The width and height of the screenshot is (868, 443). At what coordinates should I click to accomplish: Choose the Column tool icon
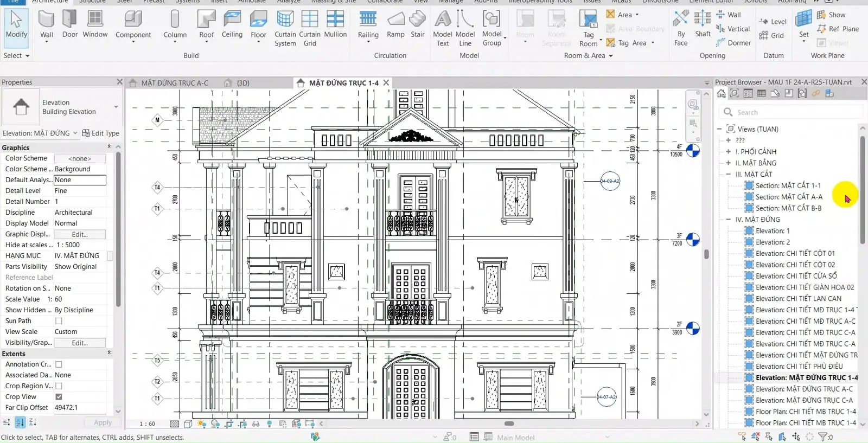click(175, 20)
